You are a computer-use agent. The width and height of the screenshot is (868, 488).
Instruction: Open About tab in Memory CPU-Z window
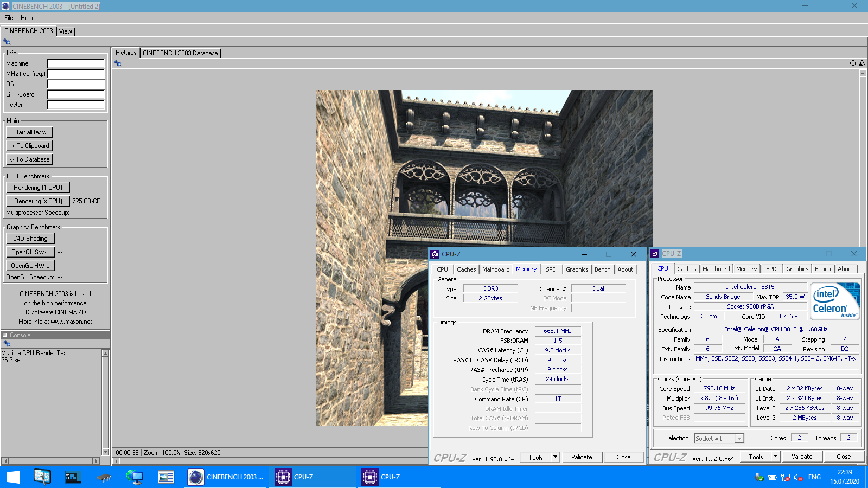[x=626, y=269]
